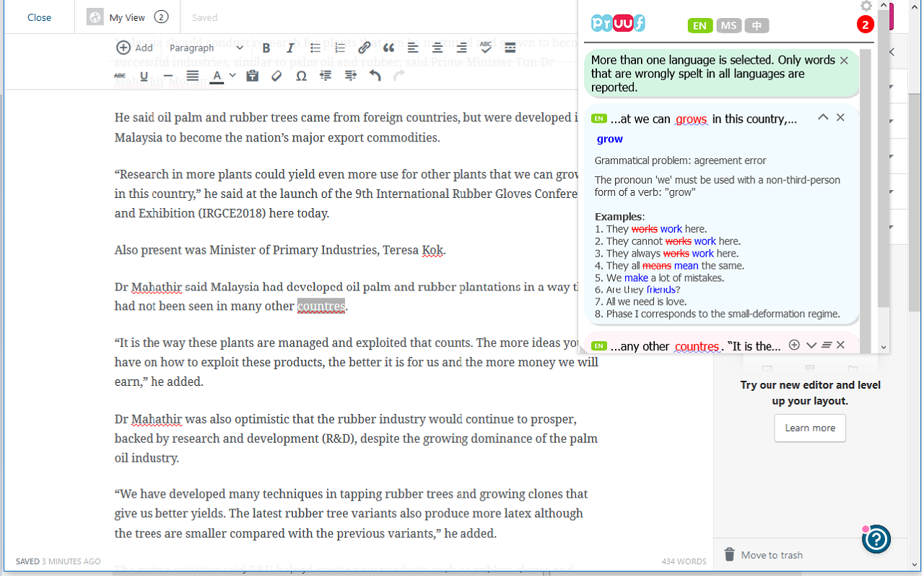This screenshot has height=578, width=924.
Task: Click the red error count badge
Action: click(865, 25)
